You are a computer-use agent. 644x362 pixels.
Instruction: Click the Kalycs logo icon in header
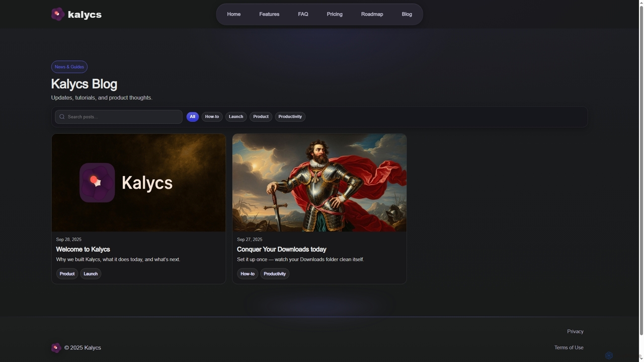[x=58, y=14]
